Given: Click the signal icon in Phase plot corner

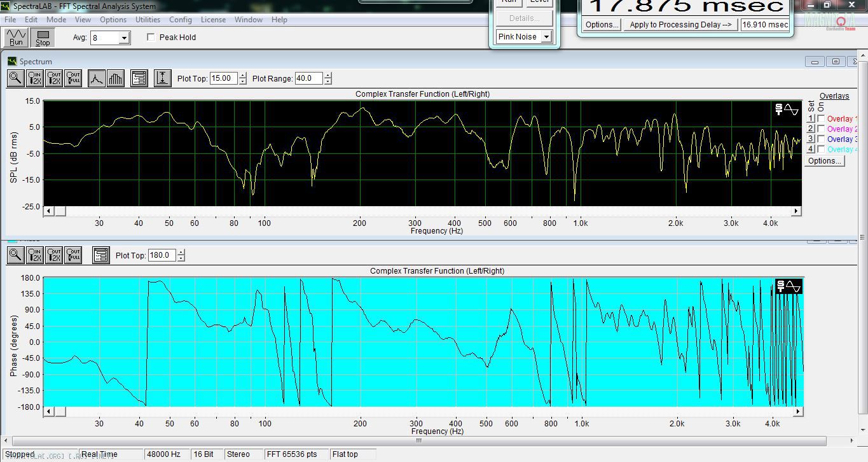Looking at the screenshot, I should click(789, 286).
